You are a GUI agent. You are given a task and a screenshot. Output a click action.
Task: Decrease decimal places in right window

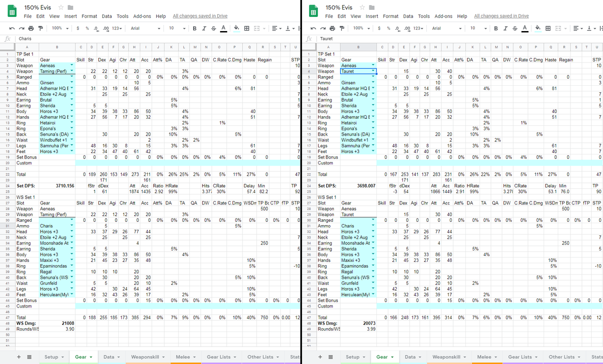[398, 28]
